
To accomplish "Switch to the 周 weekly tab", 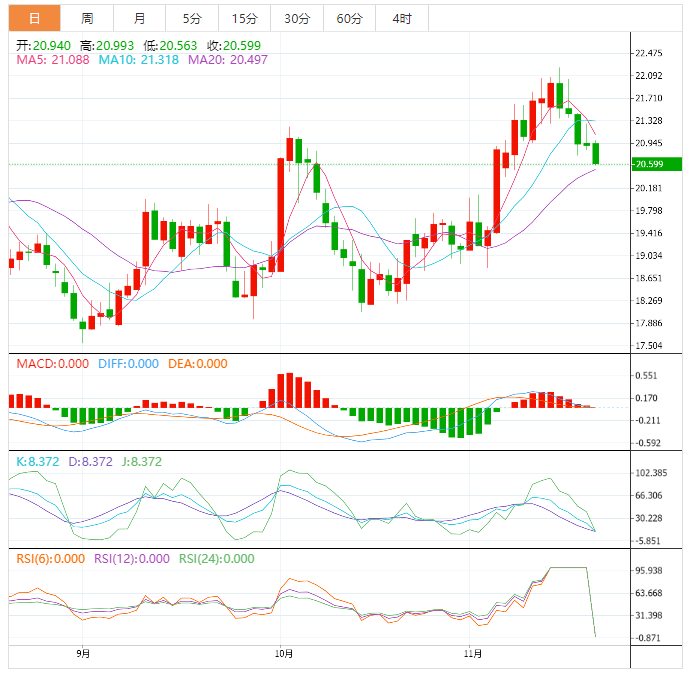I will [87, 18].
